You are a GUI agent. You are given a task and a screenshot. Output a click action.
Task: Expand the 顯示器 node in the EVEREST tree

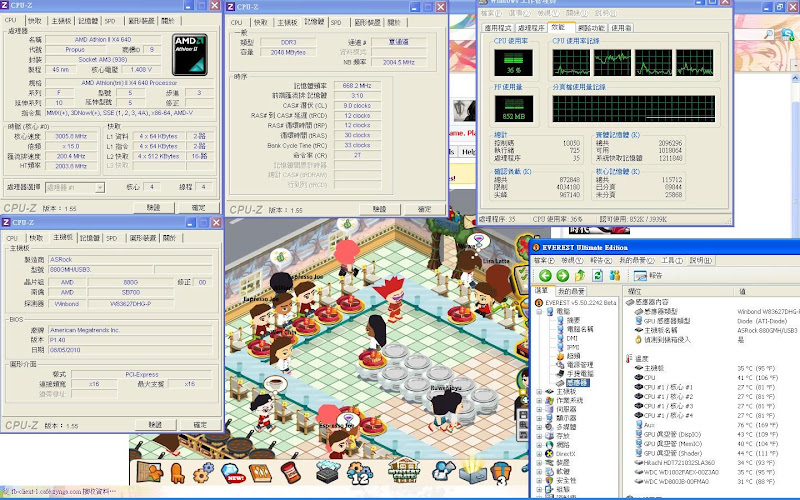tap(539, 418)
